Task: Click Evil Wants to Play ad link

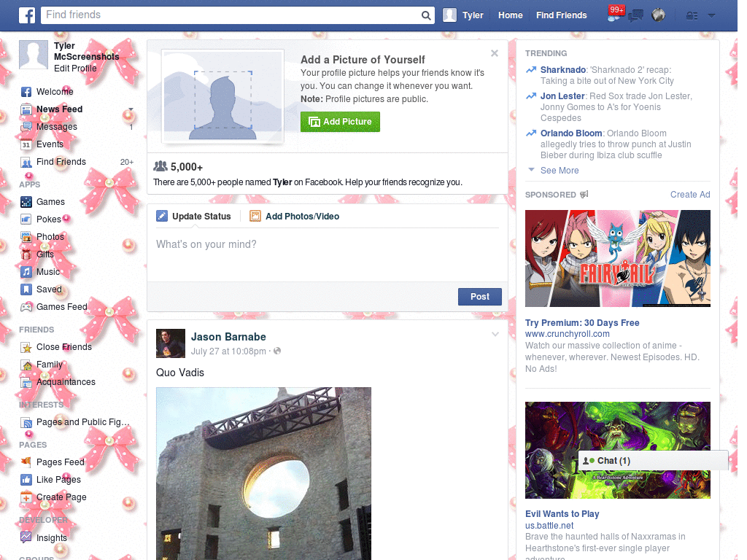Action: pos(562,514)
